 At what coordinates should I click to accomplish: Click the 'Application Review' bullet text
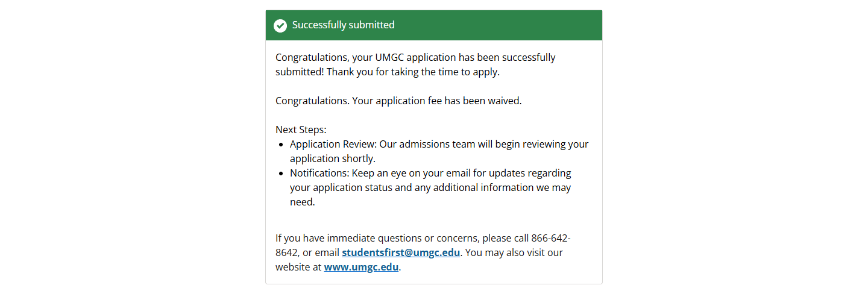[439, 151]
